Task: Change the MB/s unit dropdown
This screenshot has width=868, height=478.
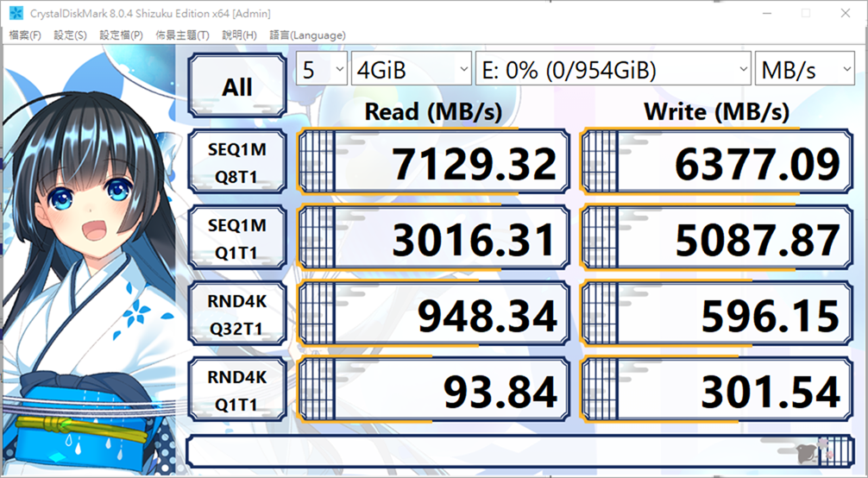Action: [804, 70]
